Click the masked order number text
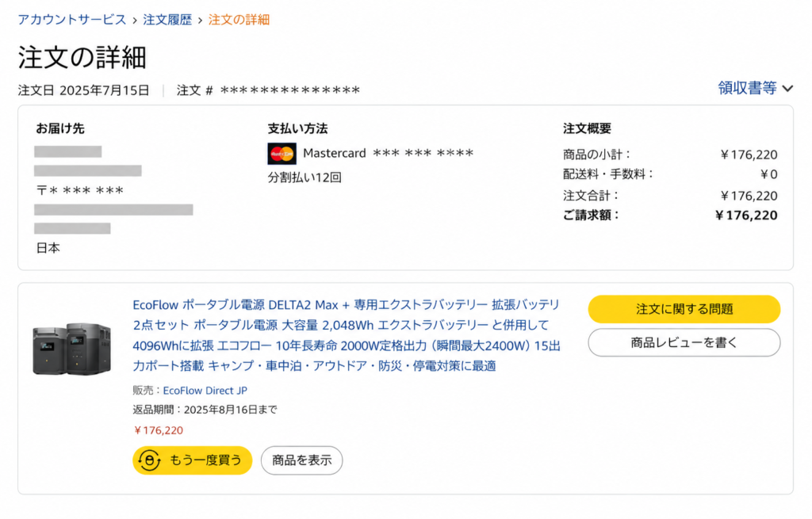The height and width of the screenshot is (519, 812). (x=290, y=90)
